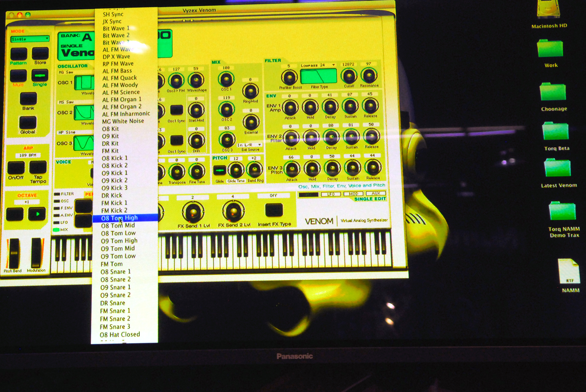Screen dimensions: 586x392
Task: Enable Single mode button
Action: 40,76
